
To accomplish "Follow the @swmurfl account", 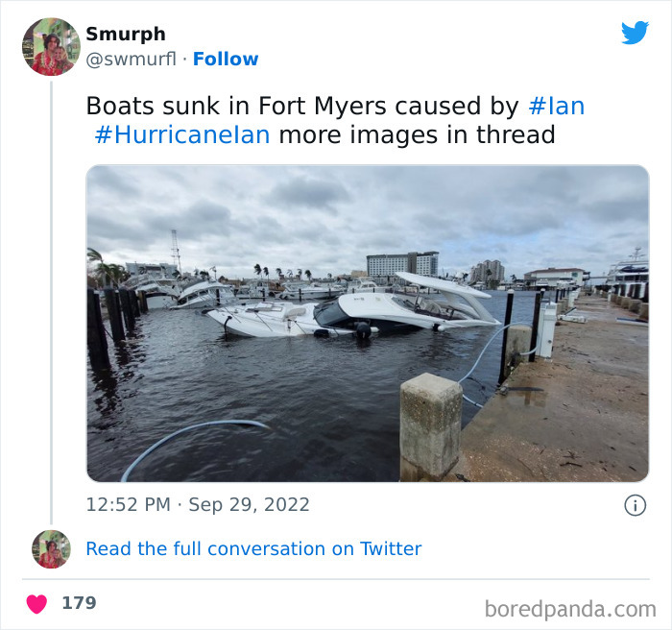I will pos(226,59).
